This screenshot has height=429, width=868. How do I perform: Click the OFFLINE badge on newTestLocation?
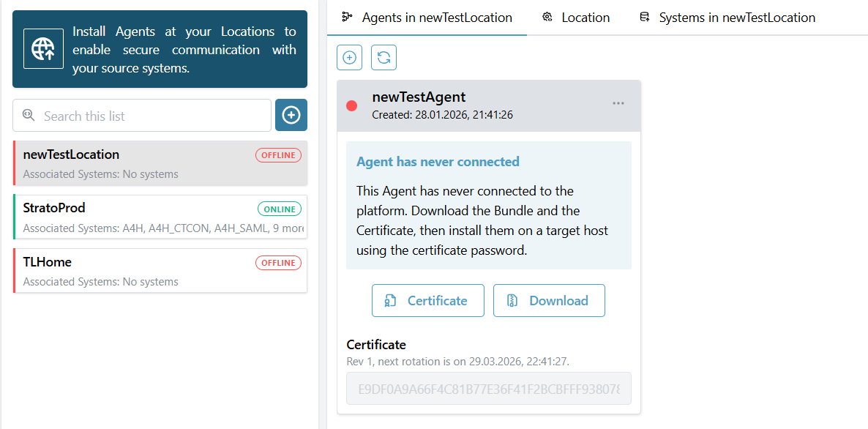point(278,154)
